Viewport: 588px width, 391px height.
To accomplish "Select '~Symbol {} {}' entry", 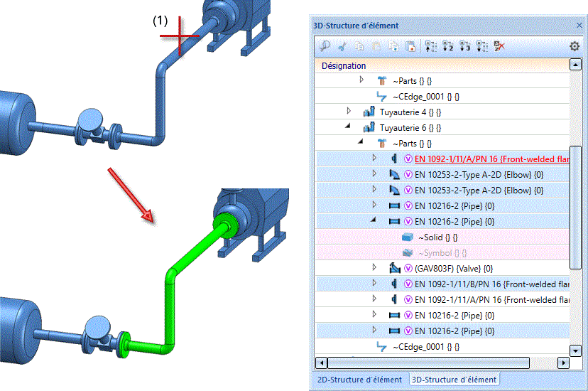I will 442,253.
